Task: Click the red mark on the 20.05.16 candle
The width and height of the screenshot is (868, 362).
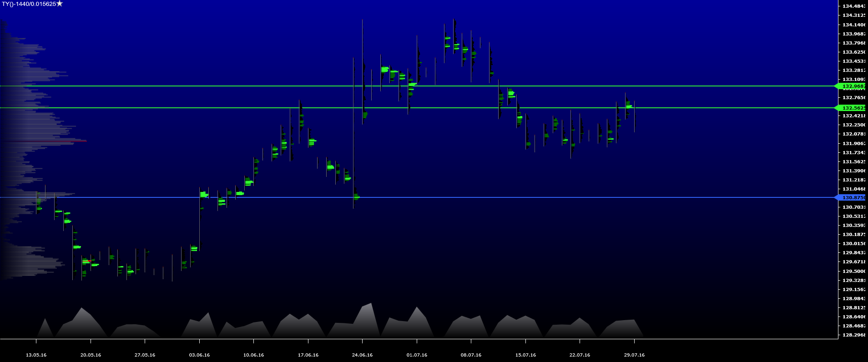Action: coord(86,261)
